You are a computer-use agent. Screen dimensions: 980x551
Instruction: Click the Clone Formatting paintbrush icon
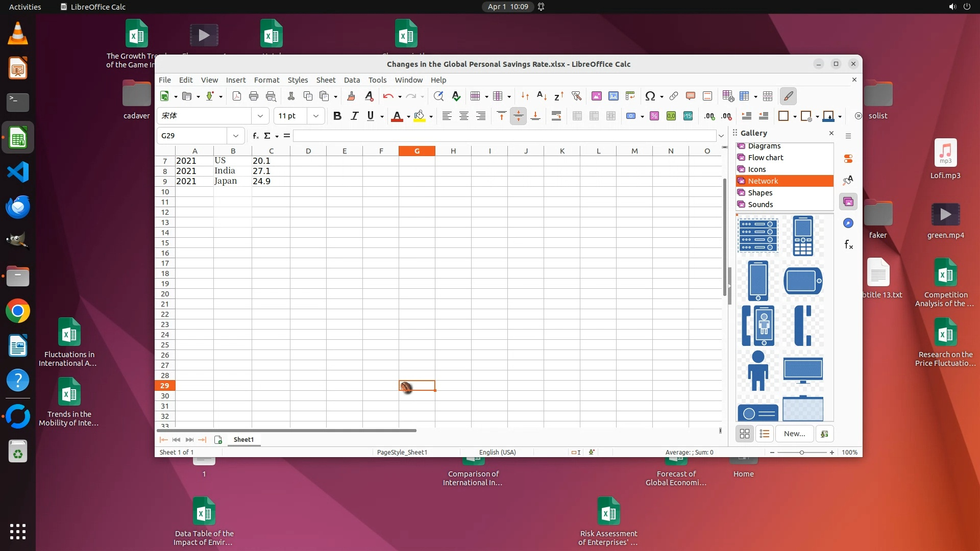click(351, 96)
